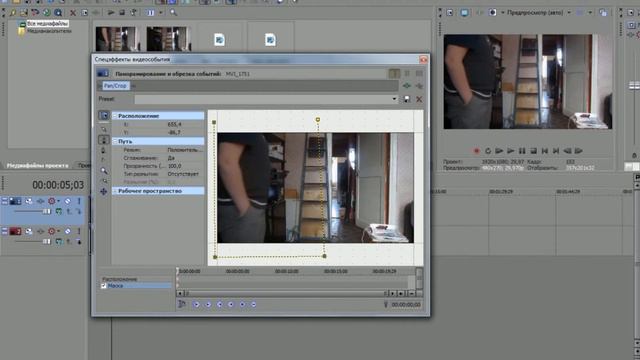
Task: Toggle mute on video track 1
Action: [x=68, y=201]
